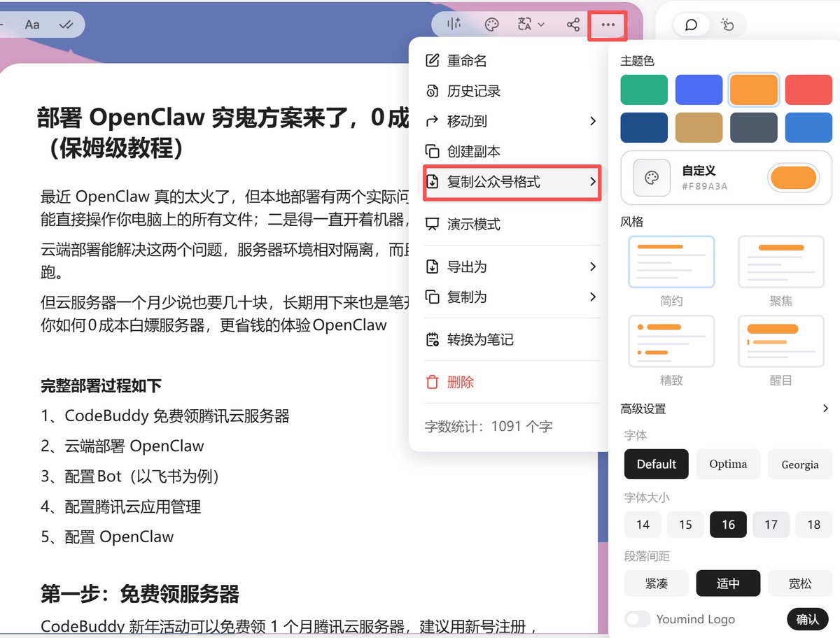Expand the 移动到 submenu

point(512,121)
